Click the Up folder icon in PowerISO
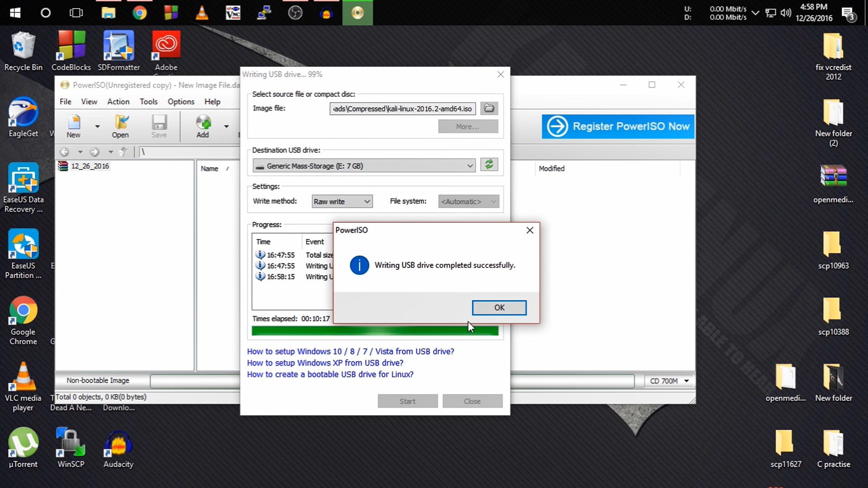Viewport: 868px width, 488px height. pyautogui.click(x=123, y=152)
